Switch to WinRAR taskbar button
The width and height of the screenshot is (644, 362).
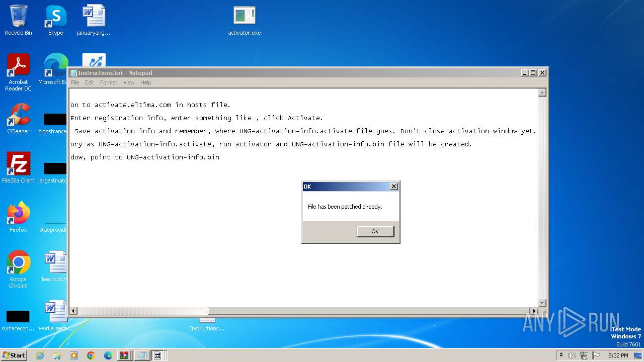[124, 355]
